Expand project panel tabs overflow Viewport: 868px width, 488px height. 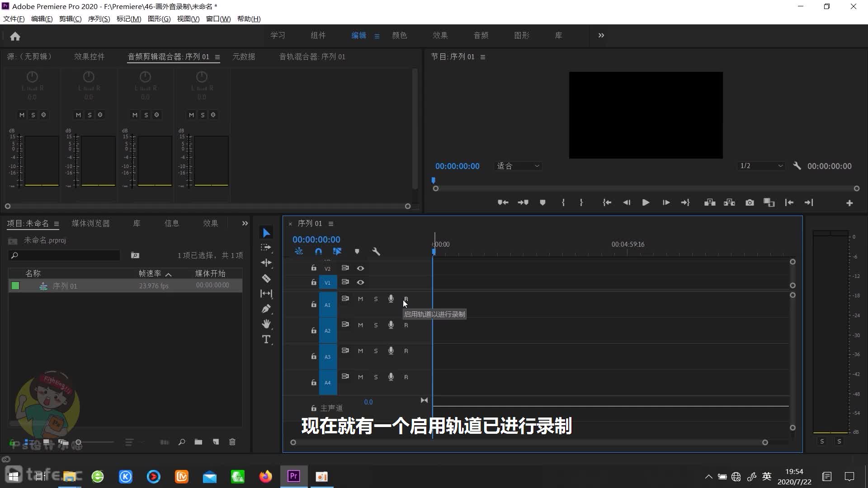[x=245, y=223]
